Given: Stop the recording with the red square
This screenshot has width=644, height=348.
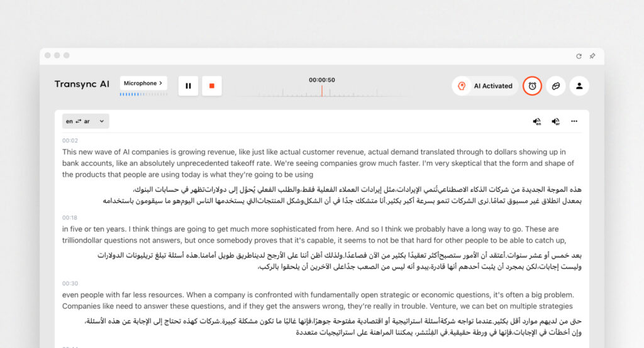Looking at the screenshot, I should 212,86.
